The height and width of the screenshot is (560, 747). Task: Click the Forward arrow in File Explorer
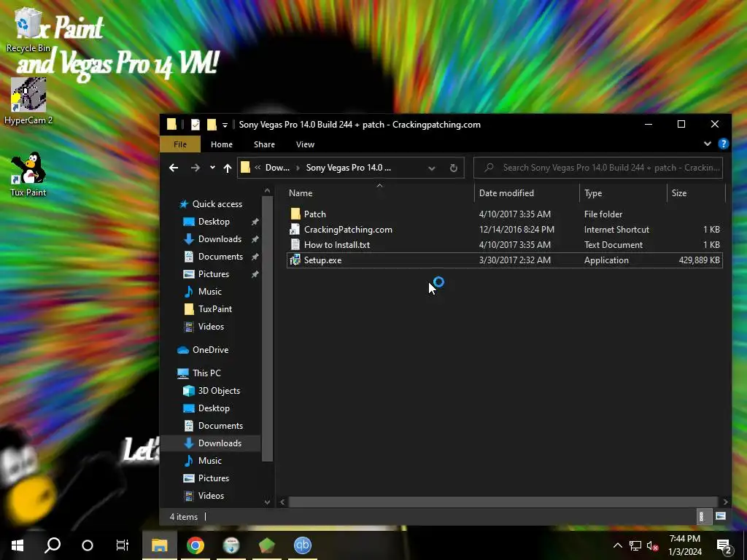(x=195, y=168)
